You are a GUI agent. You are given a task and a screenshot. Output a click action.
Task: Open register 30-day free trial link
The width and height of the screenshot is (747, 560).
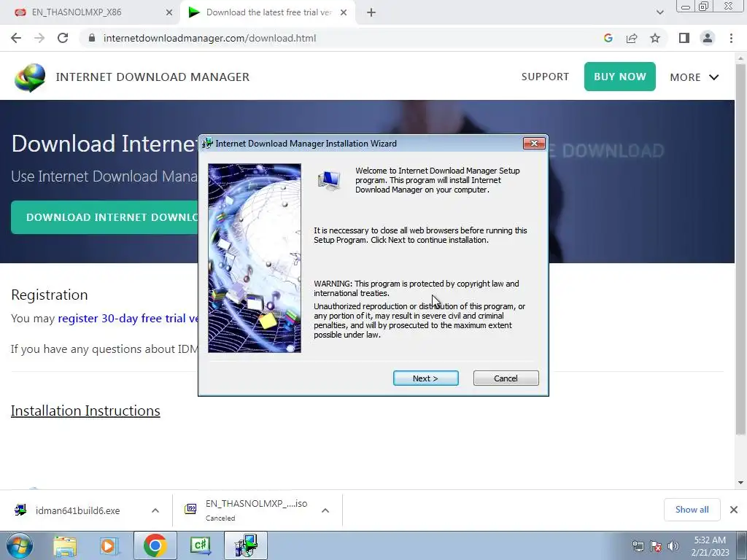point(128,318)
